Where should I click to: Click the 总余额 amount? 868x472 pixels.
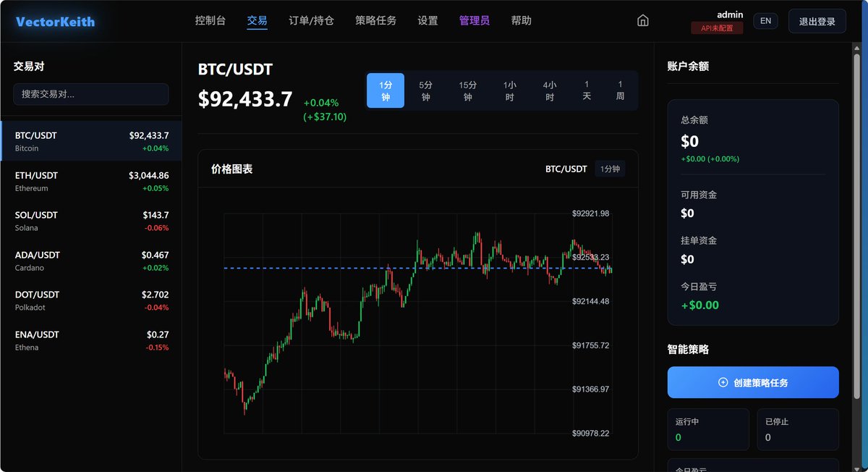tap(690, 141)
